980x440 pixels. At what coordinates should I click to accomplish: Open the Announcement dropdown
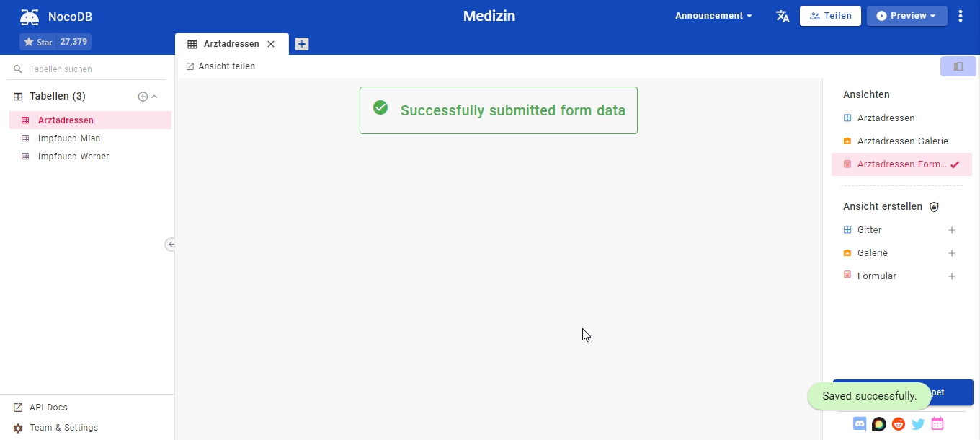pyautogui.click(x=713, y=15)
